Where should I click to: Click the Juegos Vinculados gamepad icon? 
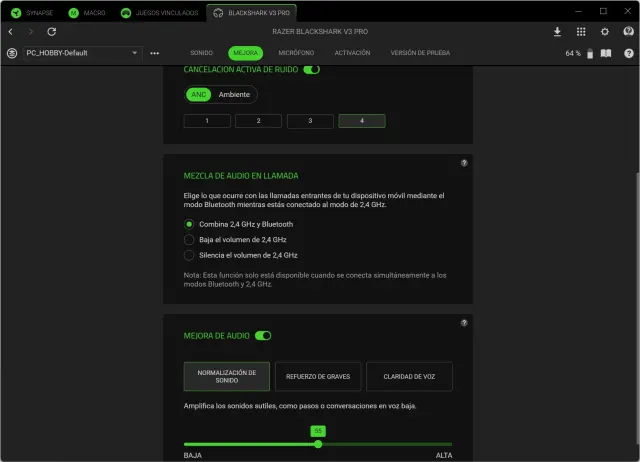click(126, 13)
